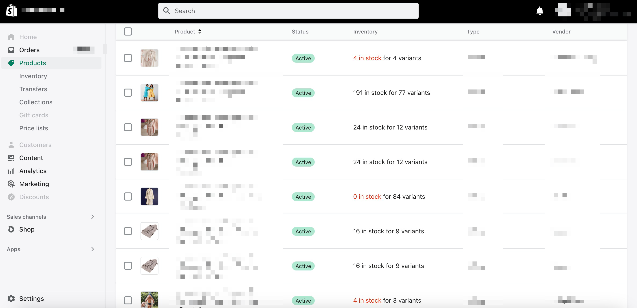Click the Shop sales channel icon
The height and width of the screenshot is (308, 644).
pos(11,229)
